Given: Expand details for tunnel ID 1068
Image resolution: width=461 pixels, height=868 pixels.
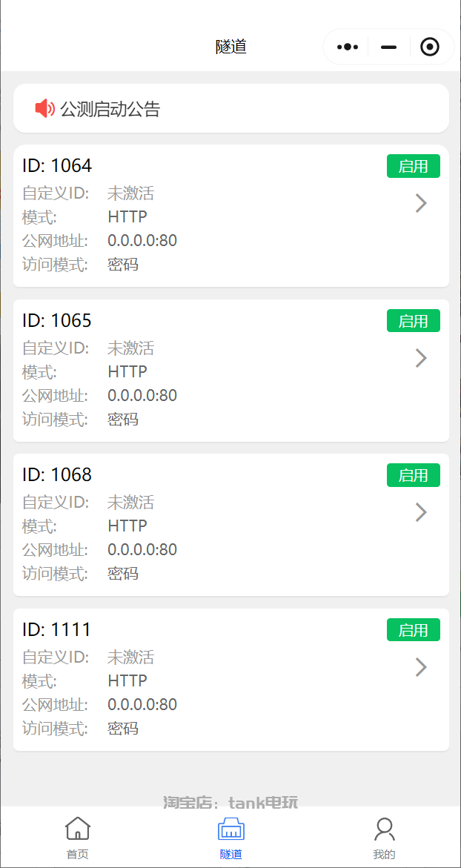Looking at the screenshot, I should 421,512.
